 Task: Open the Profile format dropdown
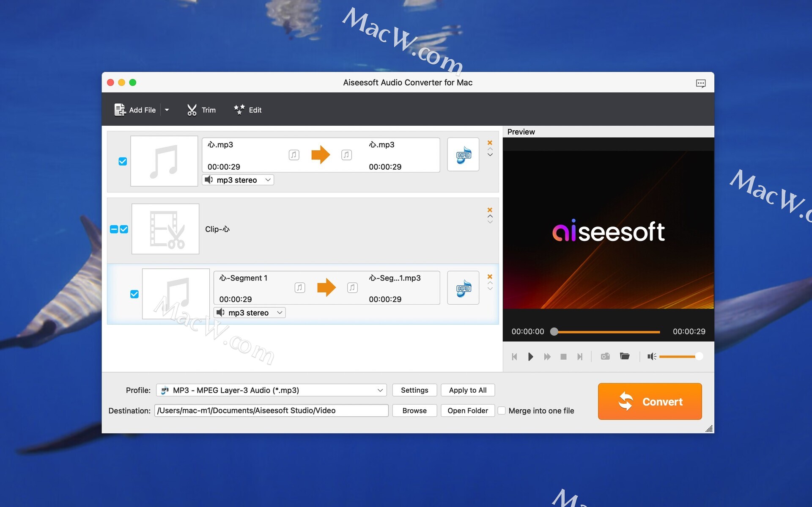(x=271, y=390)
